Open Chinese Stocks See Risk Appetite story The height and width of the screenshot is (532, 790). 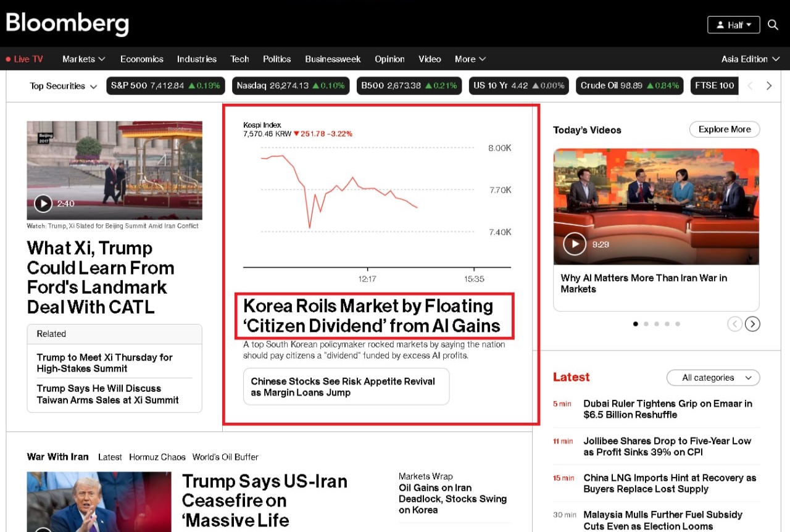(346, 387)
